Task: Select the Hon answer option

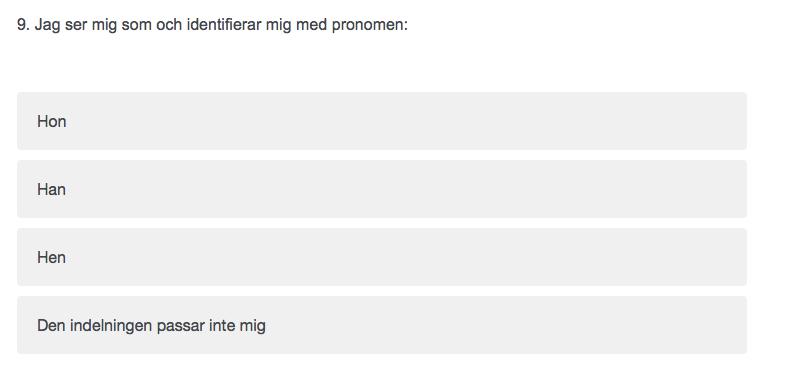Action: (382, 121)
